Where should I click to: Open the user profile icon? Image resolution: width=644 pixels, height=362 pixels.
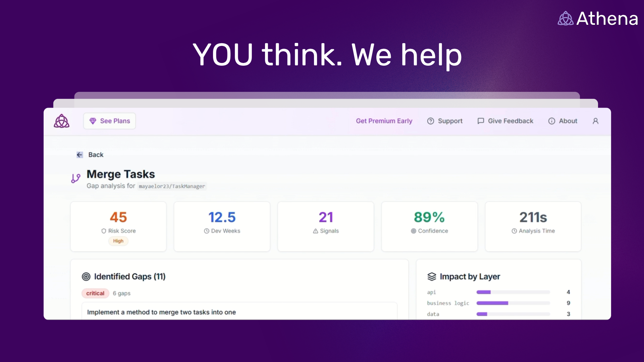tap(595, 121)
